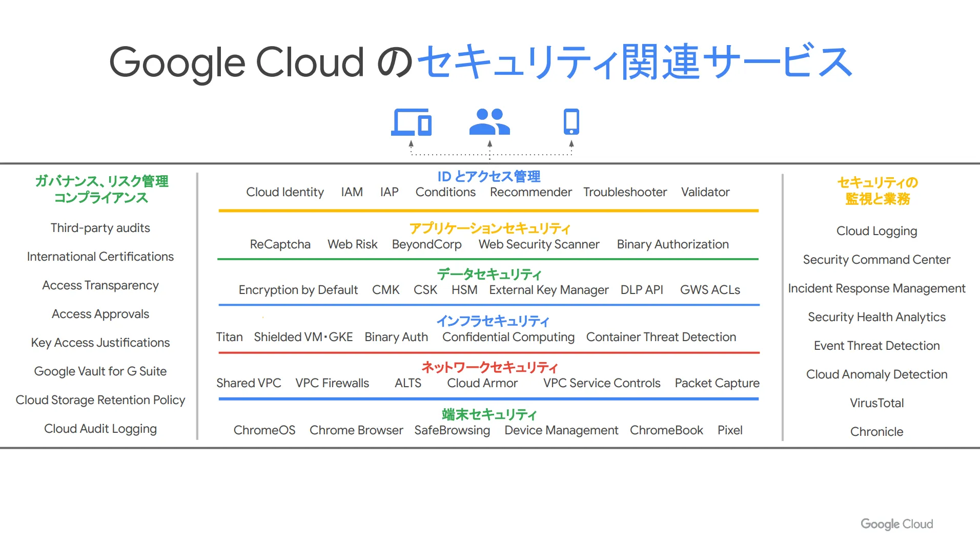Click the "ID とアクセス管理" heading
Viewport: 980px width, 547px height.
489,177
